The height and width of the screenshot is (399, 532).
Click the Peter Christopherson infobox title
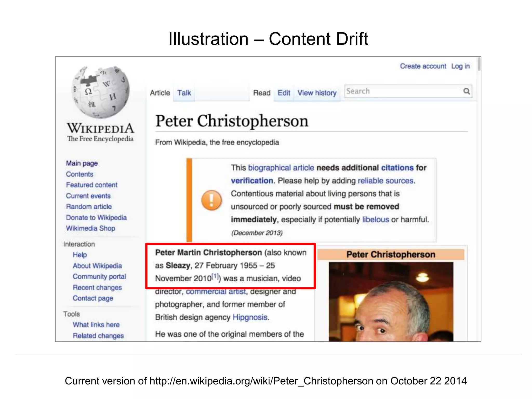point(391,255)
